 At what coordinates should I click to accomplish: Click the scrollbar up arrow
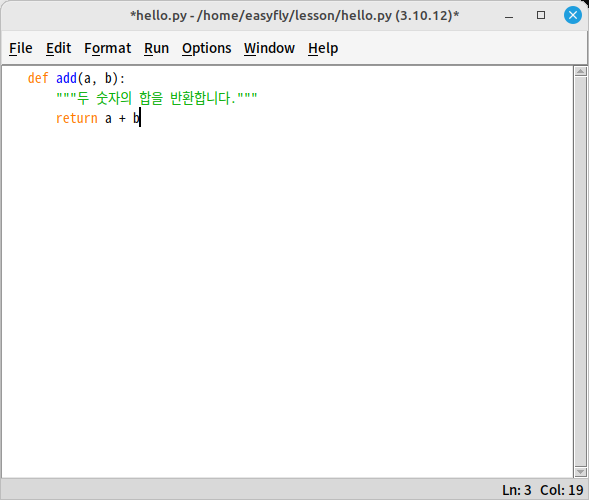580,71
